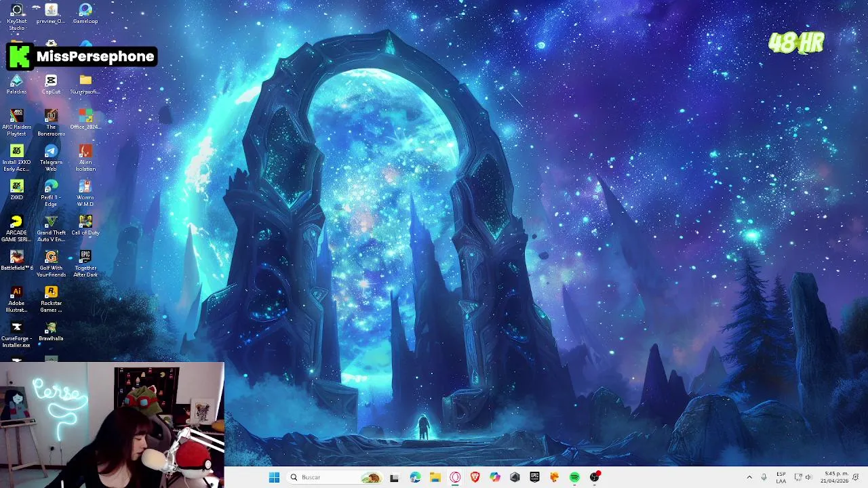Open the Paladins game shortcut
The height and width of the screenshot is (488, 868).
[16, 84]
